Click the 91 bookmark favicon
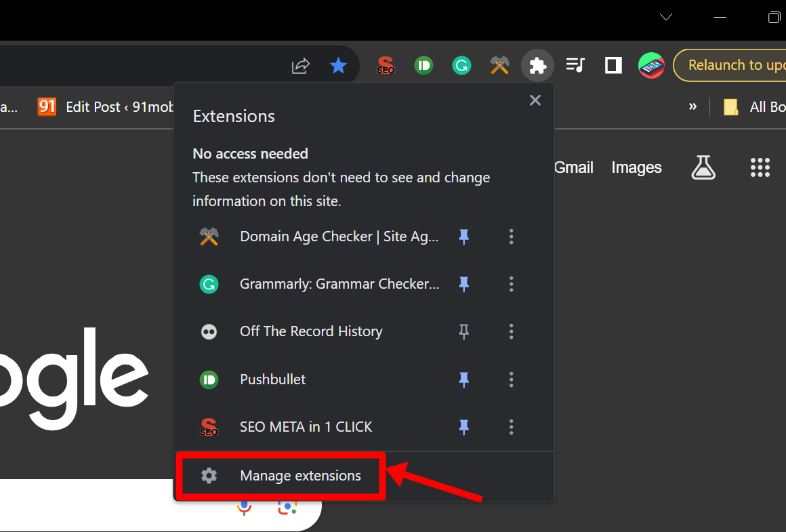Image resolution: width=786 pixels, height=532 pixels. [47, 106]
